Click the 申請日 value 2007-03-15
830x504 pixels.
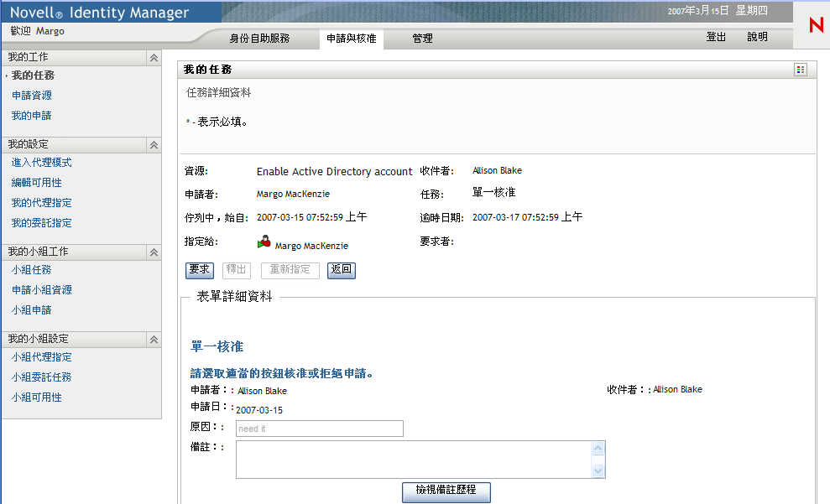point(259,410)
